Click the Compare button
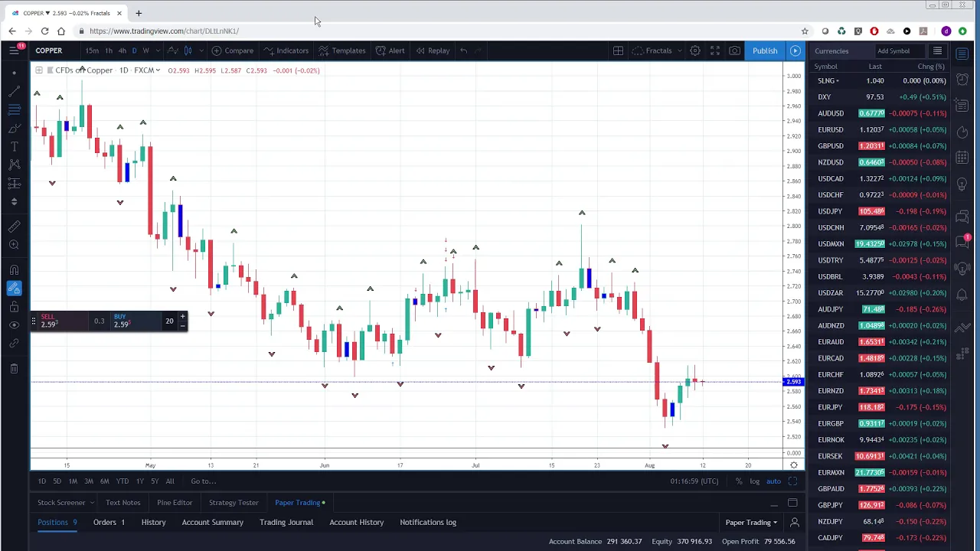980x551 pixels. (233, 51)
